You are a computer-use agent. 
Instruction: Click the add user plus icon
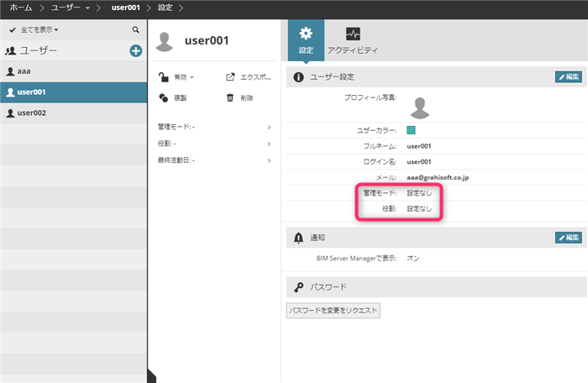pos(136,50)
